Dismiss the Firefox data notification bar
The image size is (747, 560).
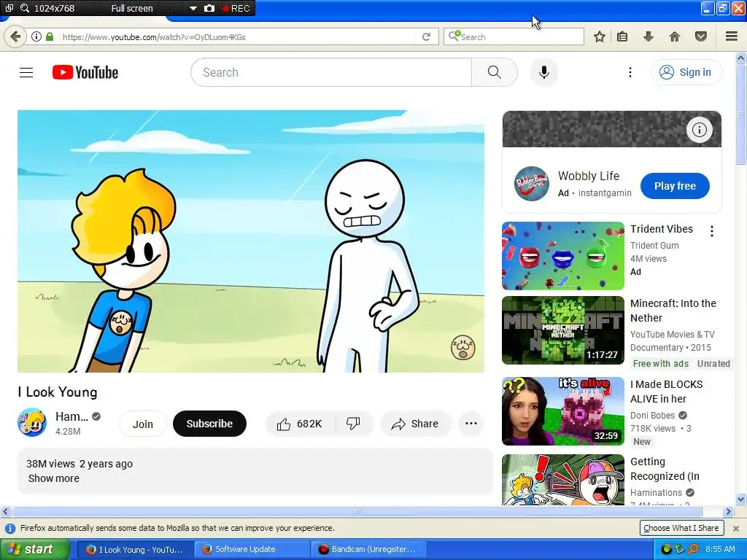tap(736, 528)
